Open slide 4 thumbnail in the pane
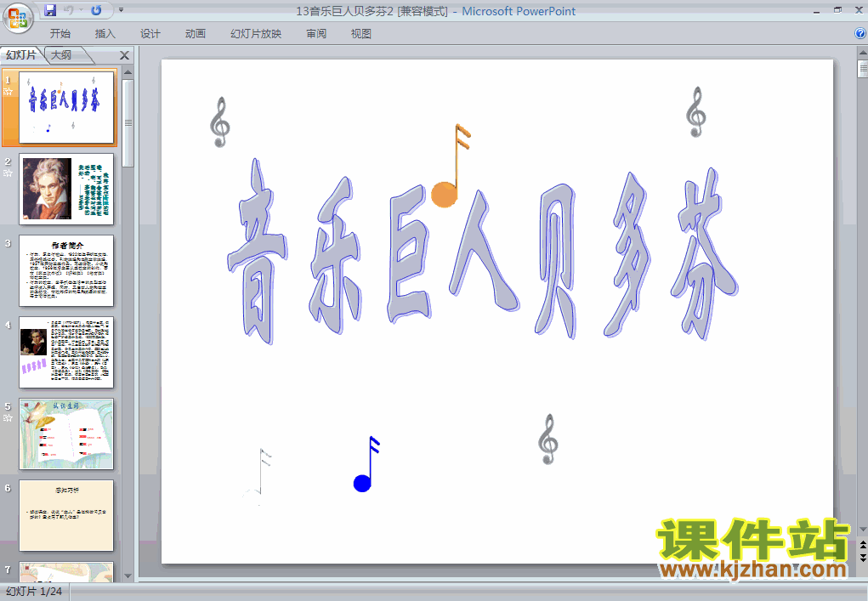Viewport: 868px width, 601px height. click(x=66, y=353)
